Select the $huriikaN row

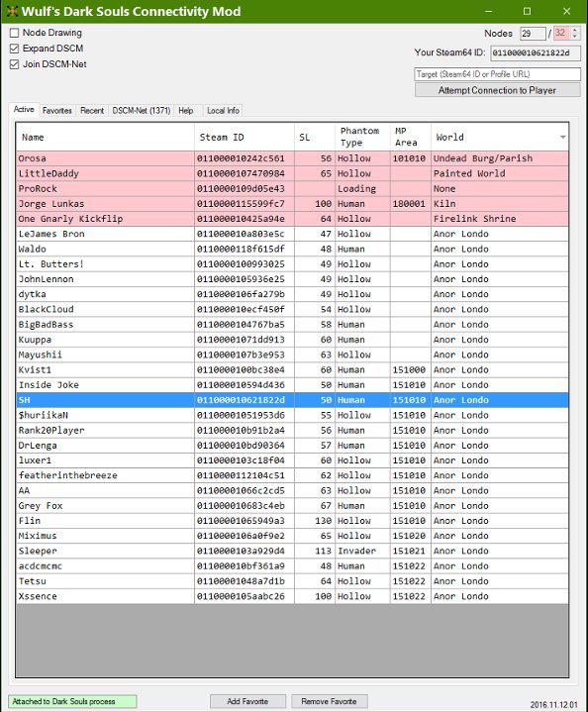click(292, 415)
